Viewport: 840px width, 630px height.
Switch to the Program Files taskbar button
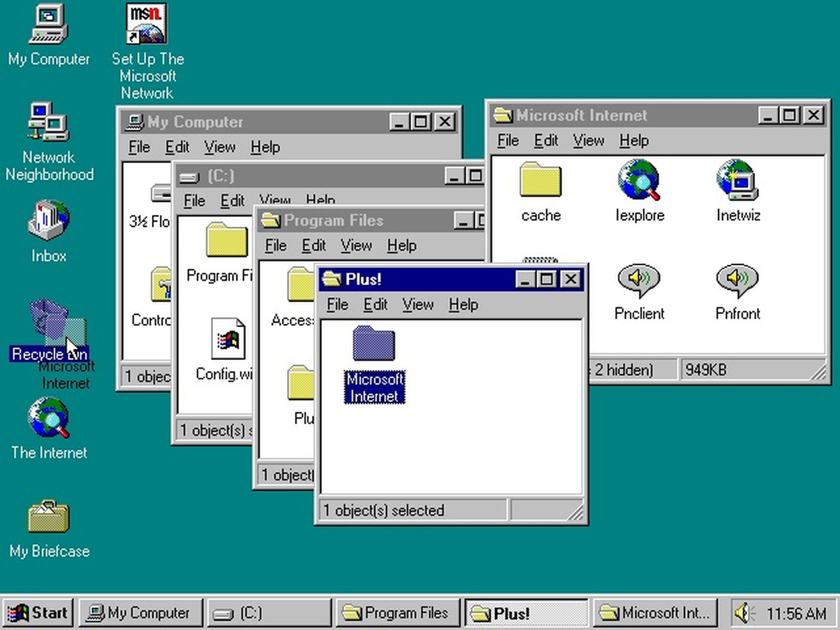pyautogui.click(x=396, y=612)
